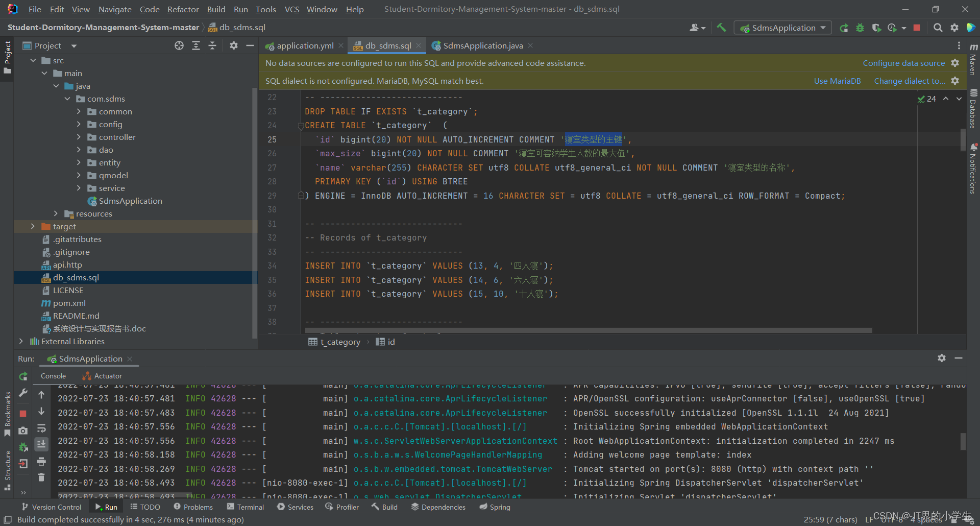Switch to application.yml tab
980x526 pixels.
click(x=304, y=45)
